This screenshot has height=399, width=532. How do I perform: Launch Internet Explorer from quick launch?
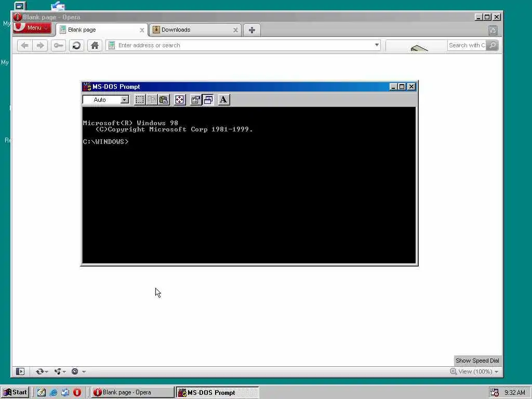coord(54,392)
